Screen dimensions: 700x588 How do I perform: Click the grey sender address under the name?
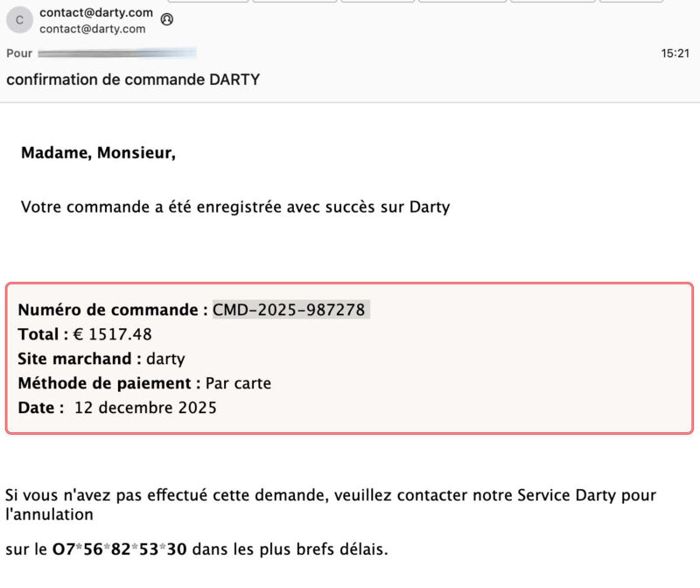93,29
